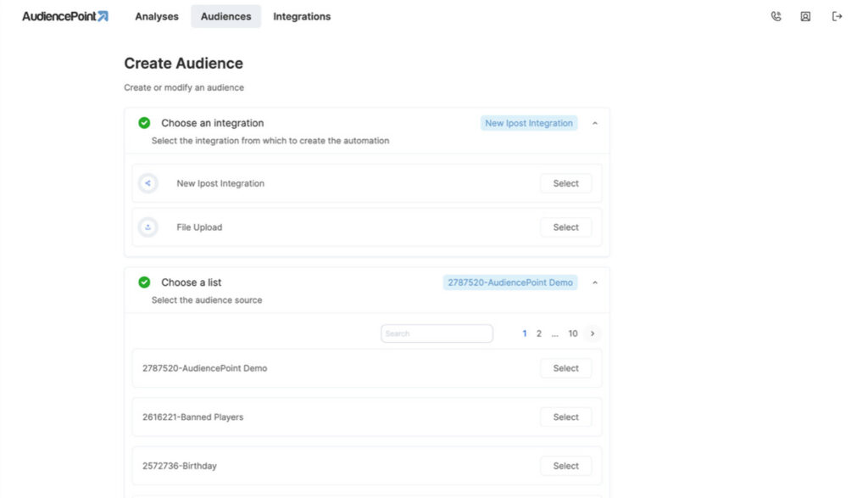Viewport: 868px width, 498px height.
Task: Click the 2787520-AudiencePoint Demo badge
Action: click(509, 283)
